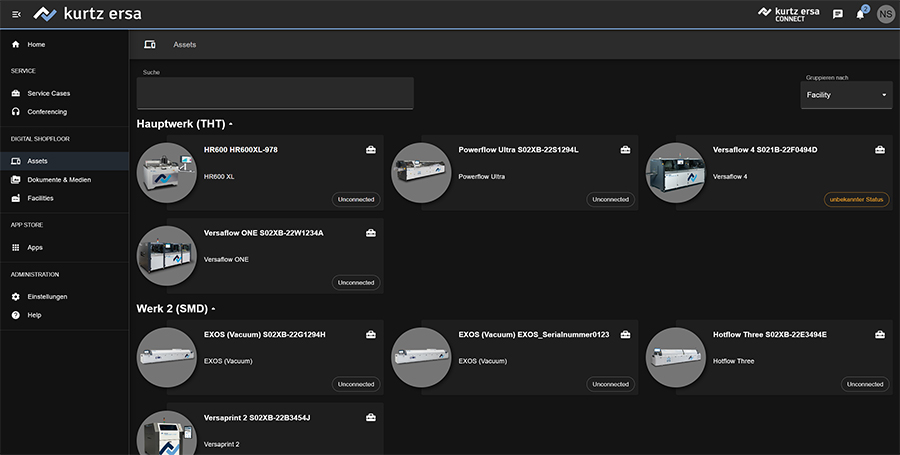The height and width of the screenshot is (455, 900).
Task: Open the EXOS (Vacuum) S02XB-22G1294H machine thumbnail
Action: pos(166,357)
